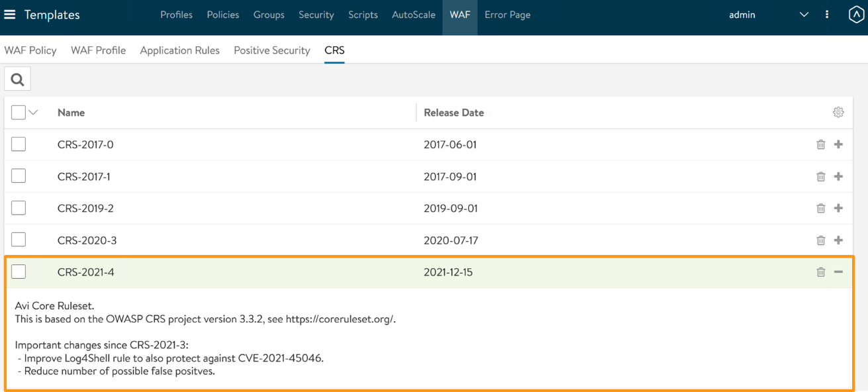Image resolution: width=868 pixels, height=392 pixels.
Task: Check the CRS-2021-4 row checkbox
Action: [19, 271]
